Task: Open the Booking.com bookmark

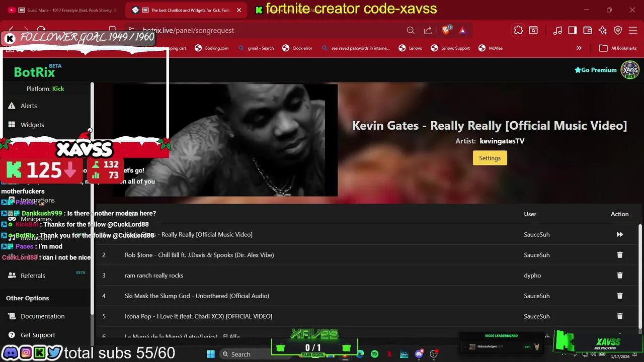Action: pos(212,48)
